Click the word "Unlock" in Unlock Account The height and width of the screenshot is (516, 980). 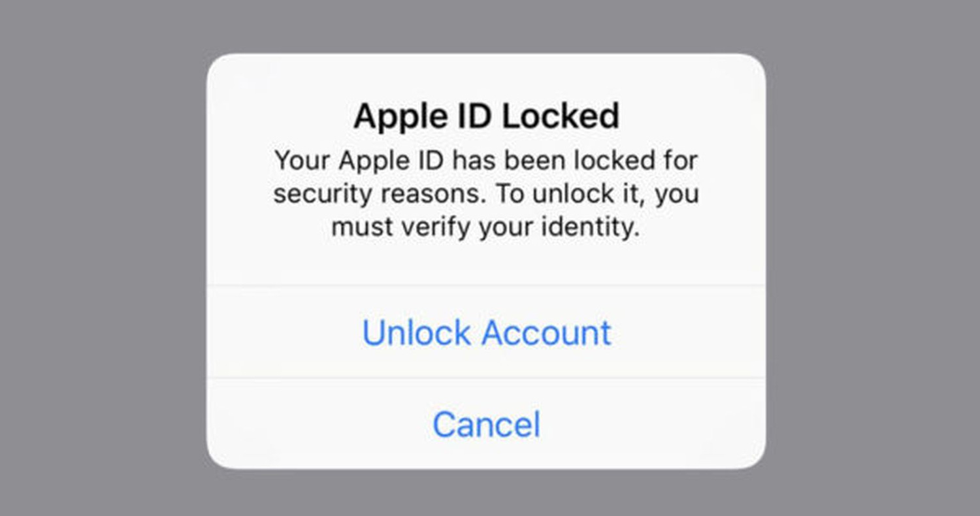pos(416,332)
